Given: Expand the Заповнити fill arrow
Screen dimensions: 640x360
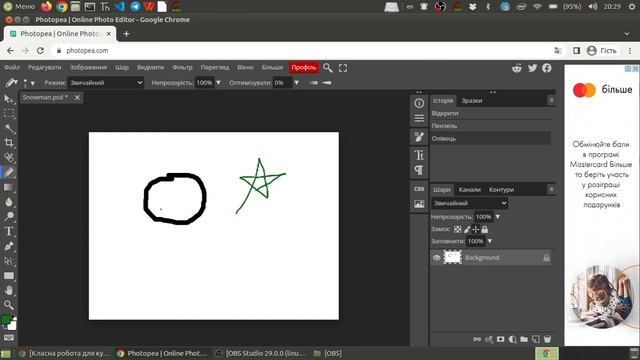Looking at the screenshot, I should (x=489, y=241).
